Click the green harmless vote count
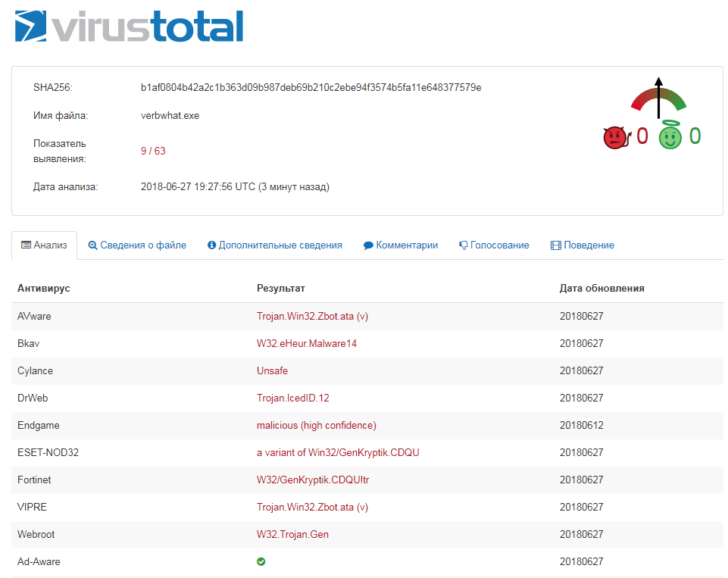Viewport: 728px width, 578px height. point(695,136)
